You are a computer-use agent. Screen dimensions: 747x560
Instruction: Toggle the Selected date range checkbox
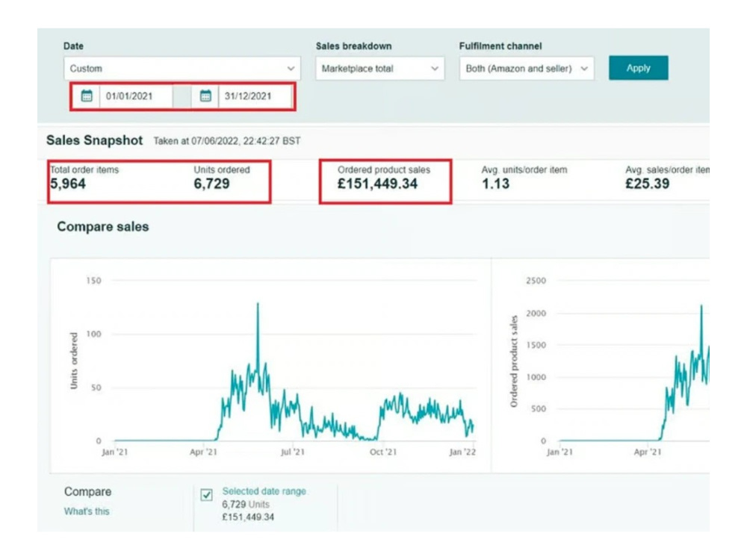(206, 495)
